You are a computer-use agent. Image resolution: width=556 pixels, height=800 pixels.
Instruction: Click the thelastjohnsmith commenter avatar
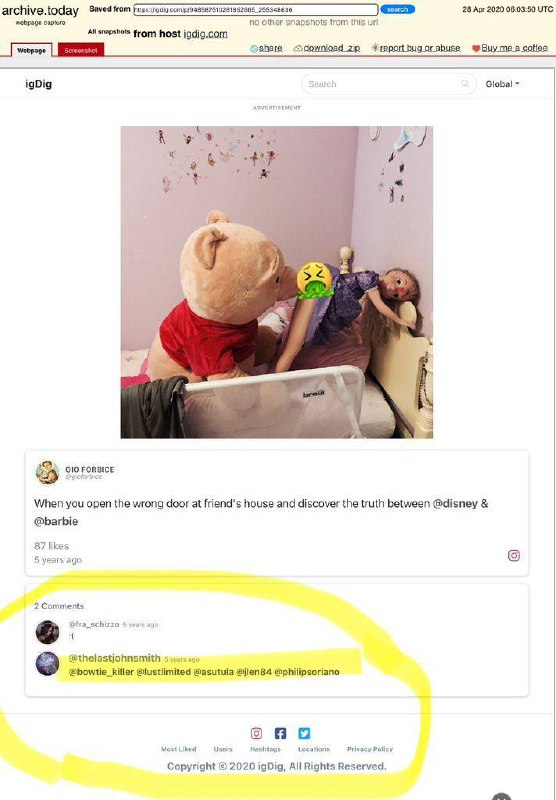pyautogui.click(x=47, y=664)
